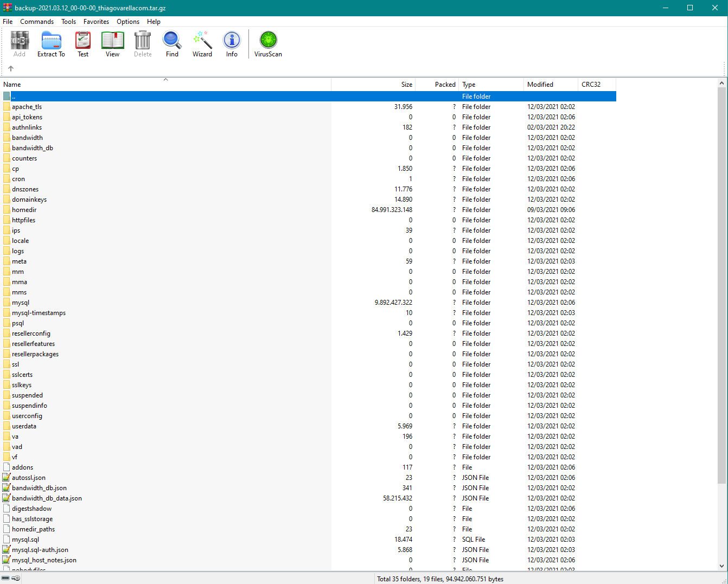Select the bandwidth_db folder name

pos(33,148)
